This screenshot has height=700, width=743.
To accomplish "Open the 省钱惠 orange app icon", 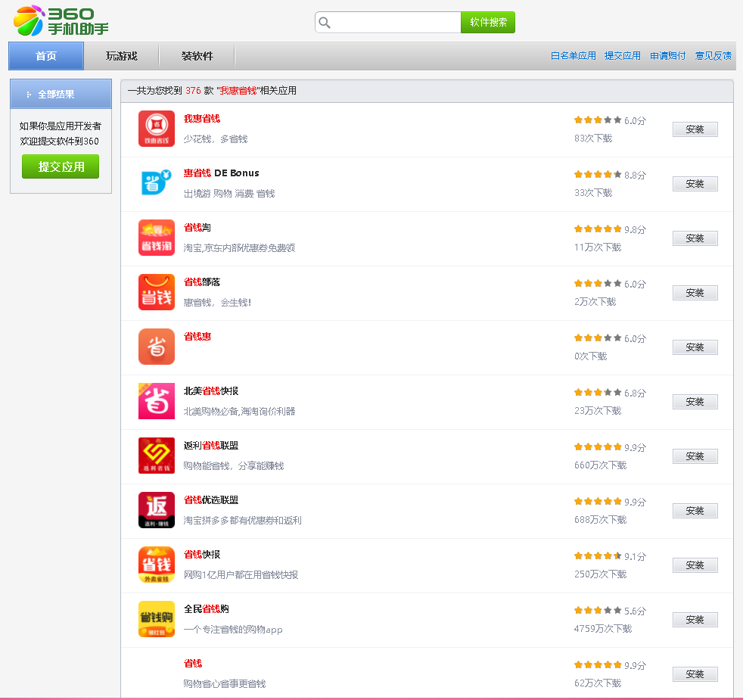I will (157, 347).
